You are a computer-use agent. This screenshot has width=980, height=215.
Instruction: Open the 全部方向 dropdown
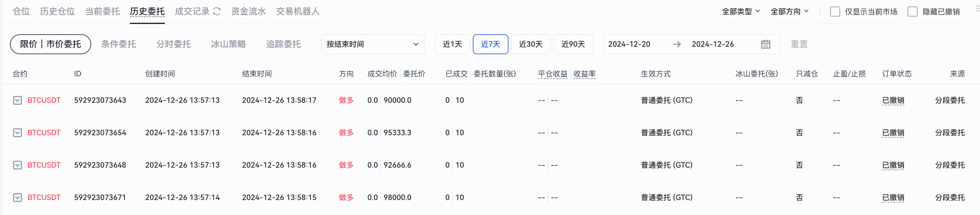point(789,12)
